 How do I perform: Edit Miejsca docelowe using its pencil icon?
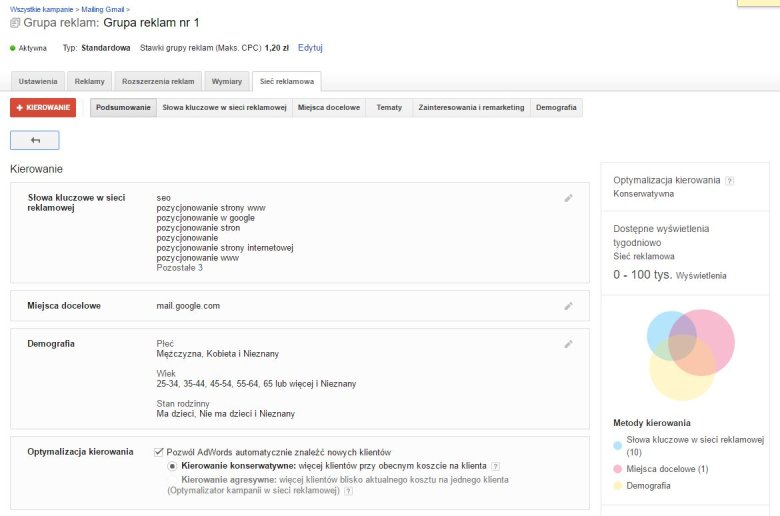click(x=568, y=306)
